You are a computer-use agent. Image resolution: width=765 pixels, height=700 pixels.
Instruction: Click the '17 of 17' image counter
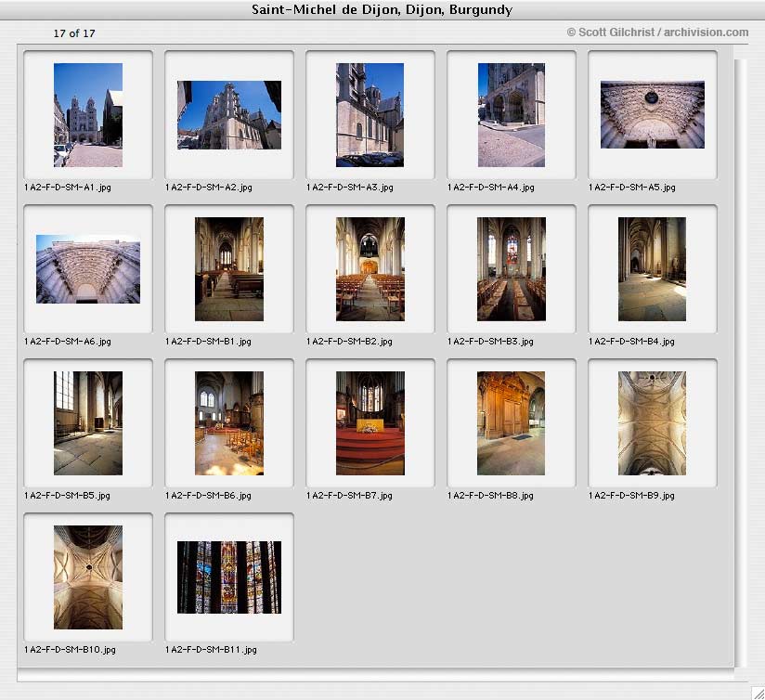click(74, 33)
